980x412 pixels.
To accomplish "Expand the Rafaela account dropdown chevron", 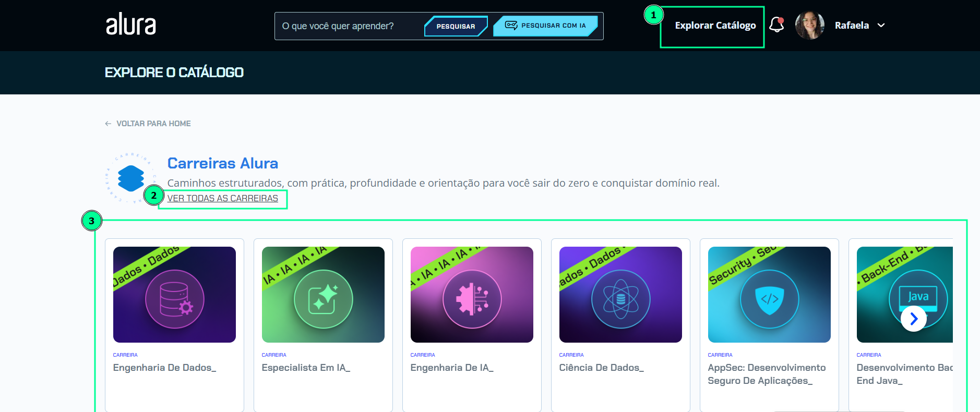I will (x=881, y=26).
